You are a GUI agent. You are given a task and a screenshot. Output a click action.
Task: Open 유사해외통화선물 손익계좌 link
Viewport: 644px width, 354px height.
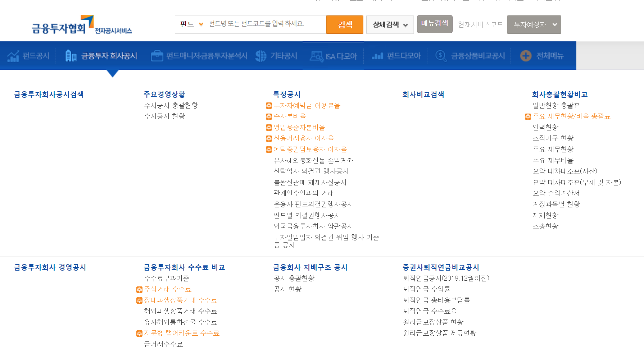coord(313,160)
